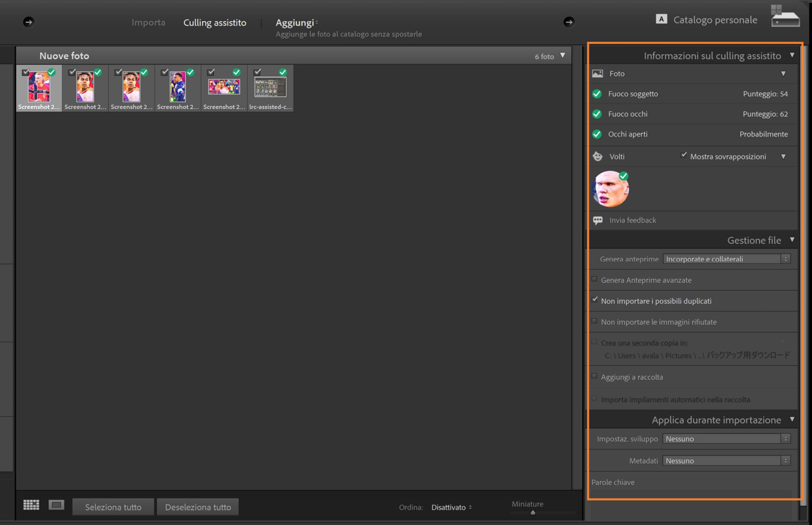Click Seleziona tutto button
Image resolution: width=812 pixels, height=525 pixels.
point(113,507)
